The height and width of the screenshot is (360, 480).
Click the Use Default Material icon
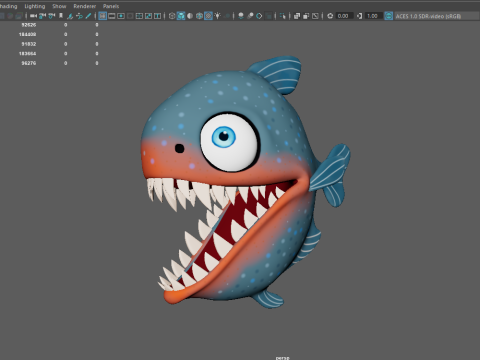coord(190,16)
